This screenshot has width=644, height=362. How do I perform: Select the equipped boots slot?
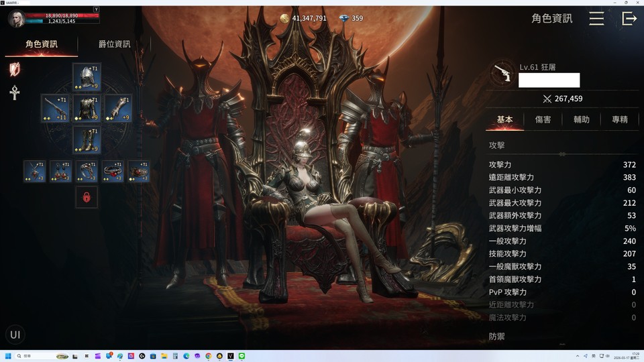[x=87, y=140]
